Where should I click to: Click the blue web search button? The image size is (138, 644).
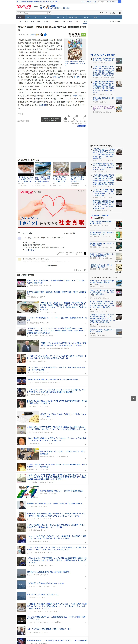pos(120,2)
